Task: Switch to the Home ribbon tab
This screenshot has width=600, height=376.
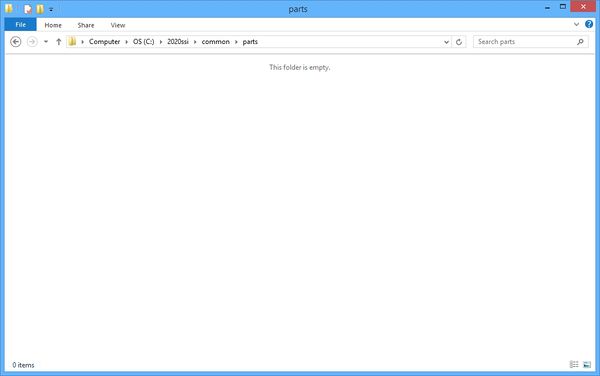Action: point(53,25)
